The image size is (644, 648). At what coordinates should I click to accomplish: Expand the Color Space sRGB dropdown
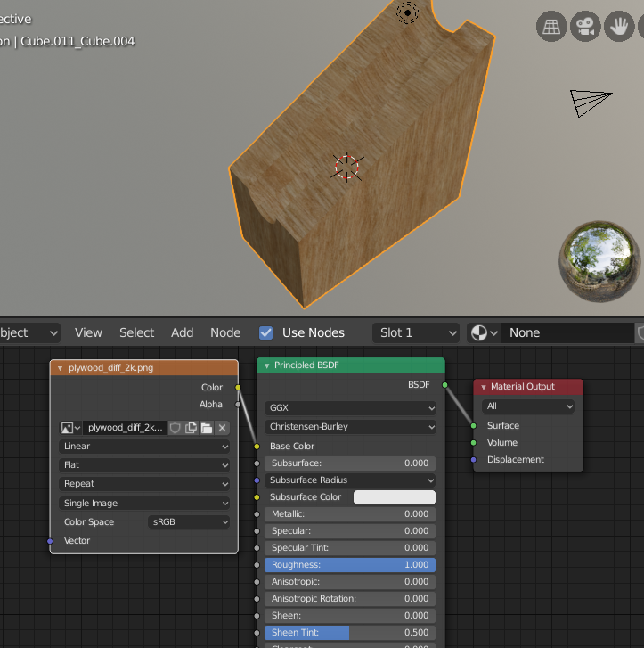tap(188, 522)
